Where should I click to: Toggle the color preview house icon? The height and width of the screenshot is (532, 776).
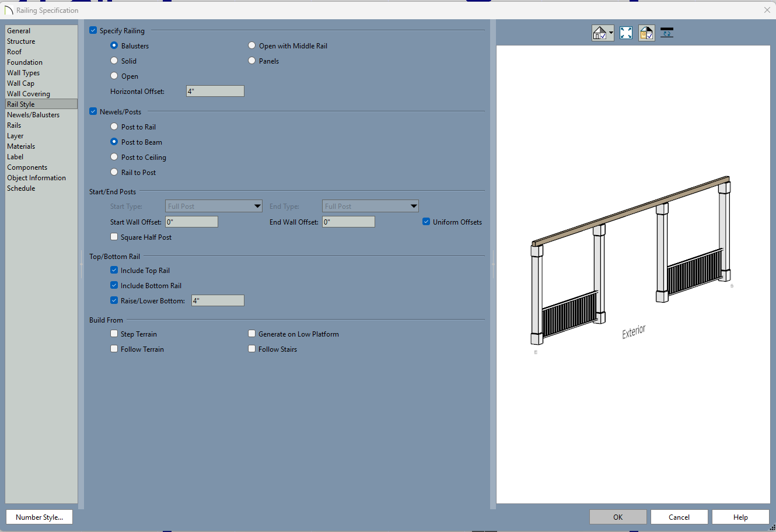646,33
